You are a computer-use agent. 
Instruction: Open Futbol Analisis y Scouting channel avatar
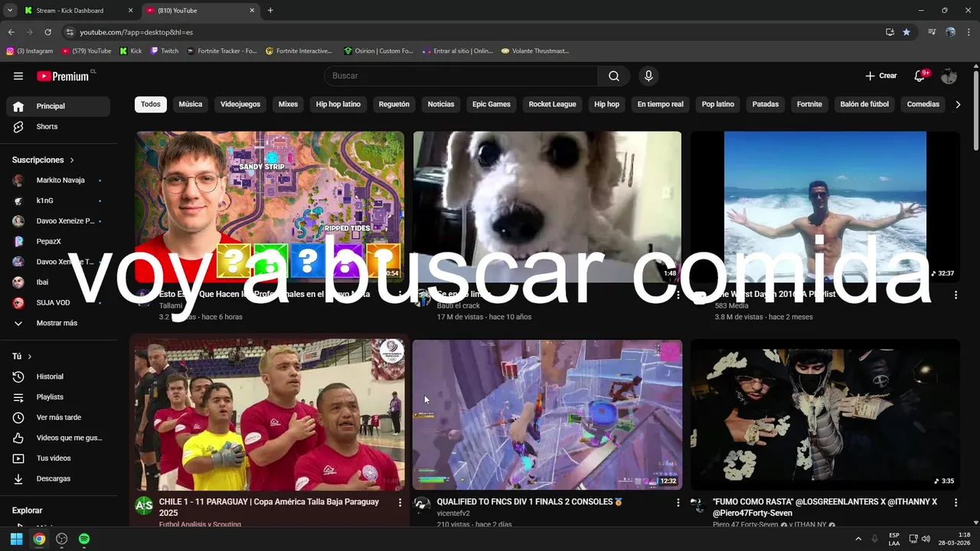pos(144,505)
